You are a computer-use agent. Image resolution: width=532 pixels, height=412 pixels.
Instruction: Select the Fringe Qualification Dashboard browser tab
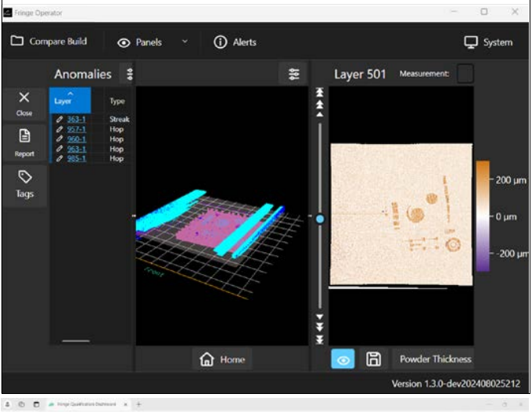point(86,404)
